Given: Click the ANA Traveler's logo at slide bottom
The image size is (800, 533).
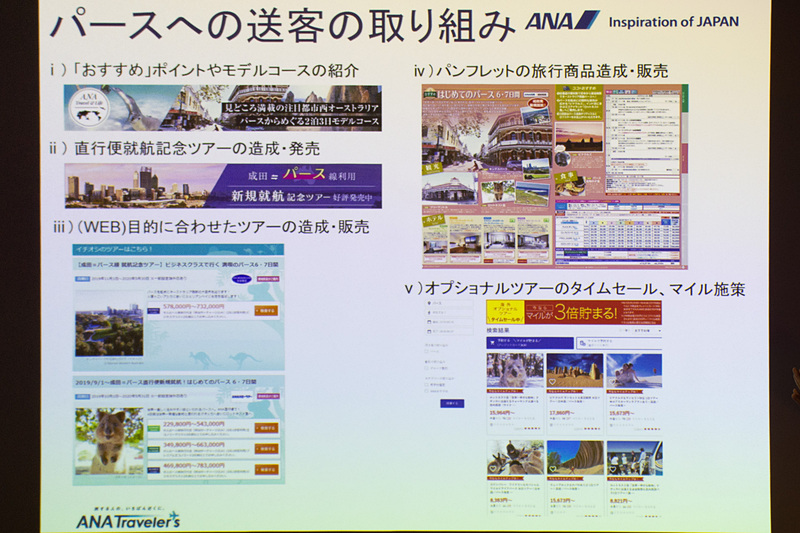Looking at the screenshot, I should [129, 519].
